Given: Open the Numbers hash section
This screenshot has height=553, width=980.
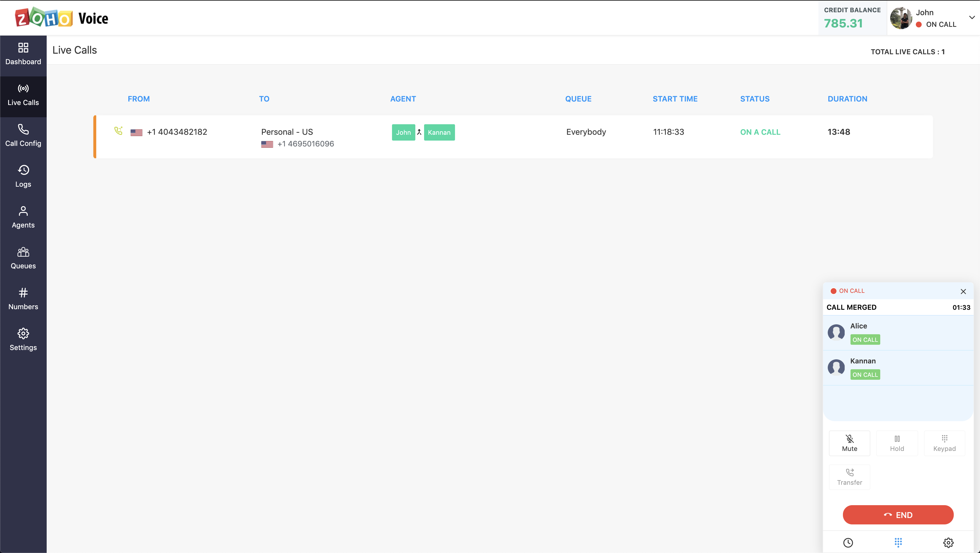Looking at the screenshot, I should (23, 299).
